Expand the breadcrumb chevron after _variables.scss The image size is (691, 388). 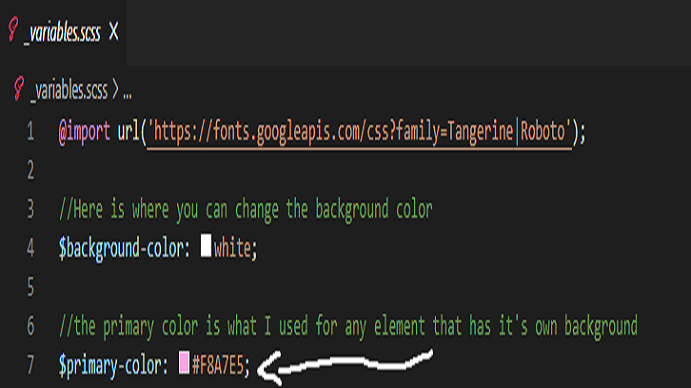coord(115,90)
